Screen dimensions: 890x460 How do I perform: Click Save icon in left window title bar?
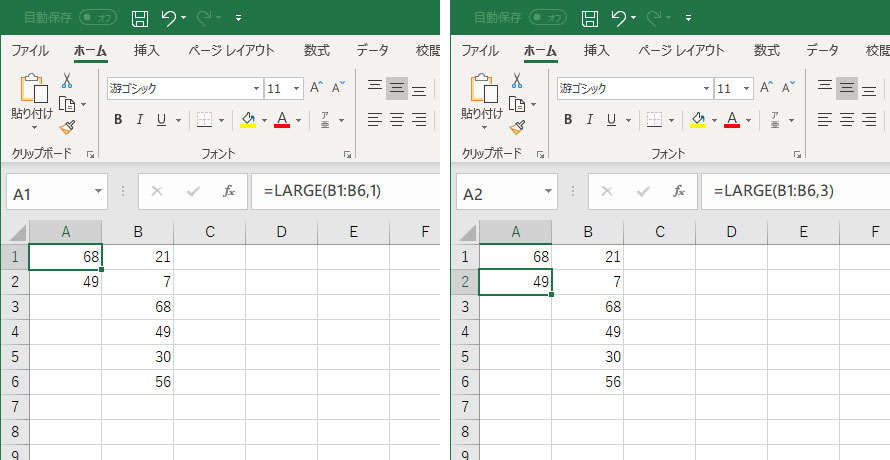coord(140,18)
